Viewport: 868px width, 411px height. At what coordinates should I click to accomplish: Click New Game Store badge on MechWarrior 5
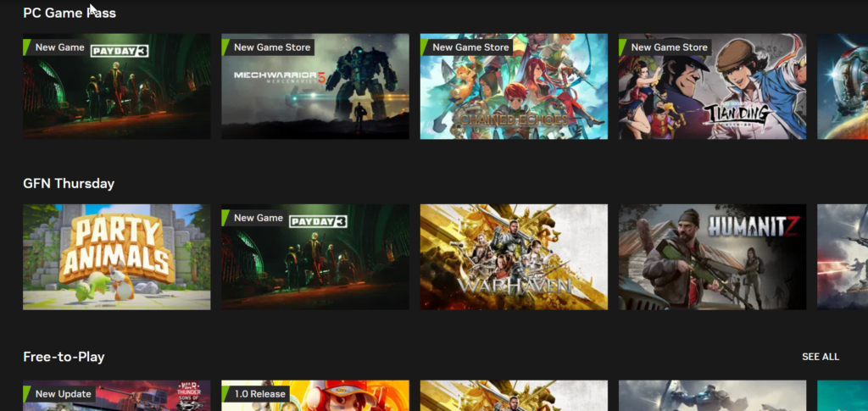click(x=268, y=47)
